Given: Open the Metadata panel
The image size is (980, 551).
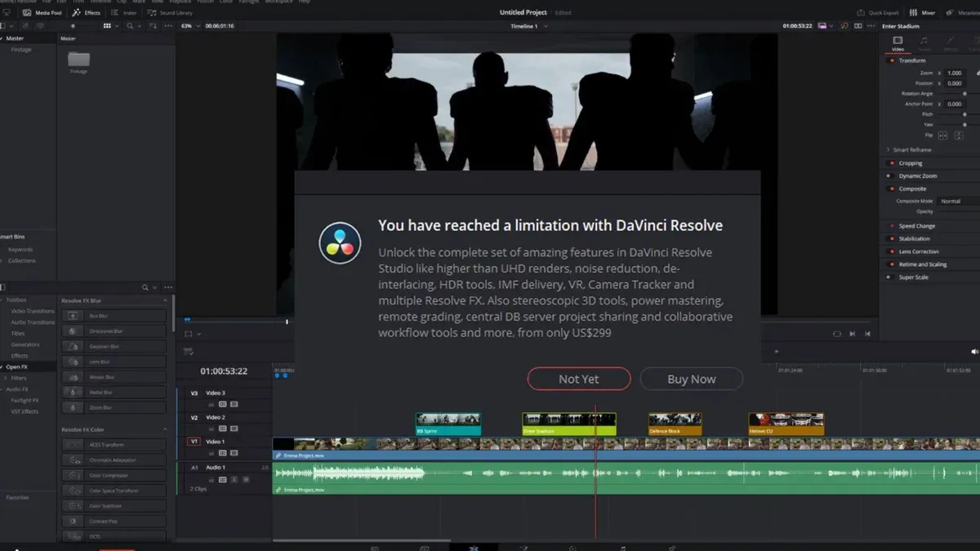Looking at the screenshot, I should point(962,13).
